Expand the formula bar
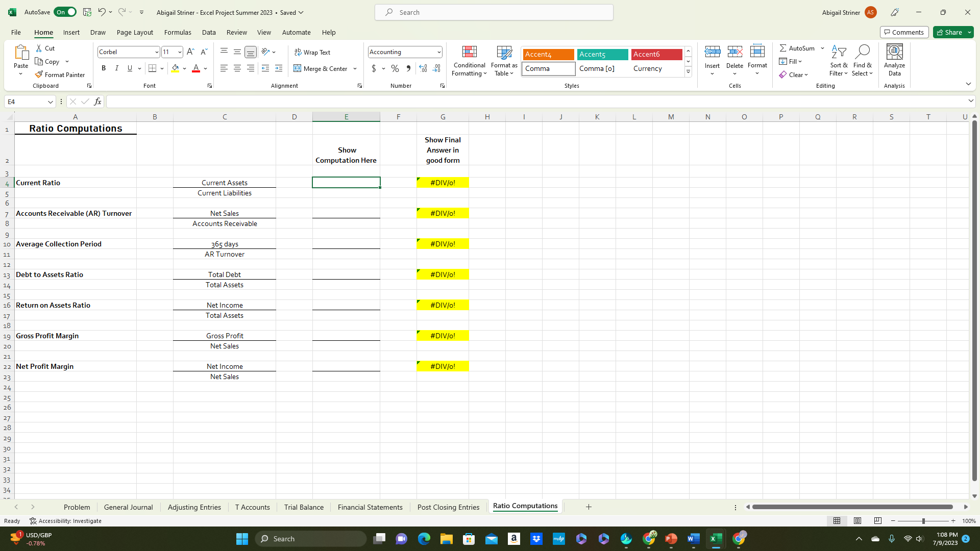The width and height of the screenshot is (980, 551). point(970,101)
